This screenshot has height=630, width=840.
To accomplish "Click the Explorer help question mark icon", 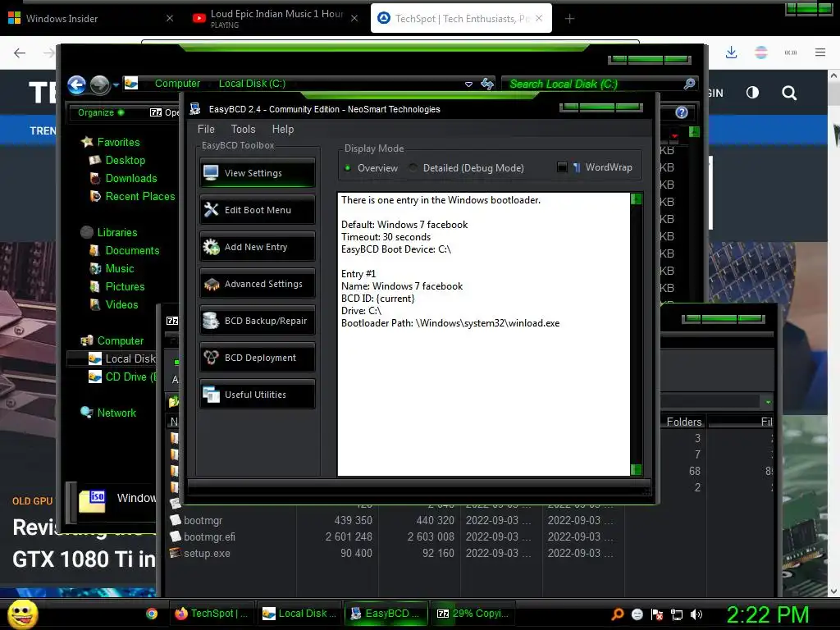I will (x=682, y=112).
